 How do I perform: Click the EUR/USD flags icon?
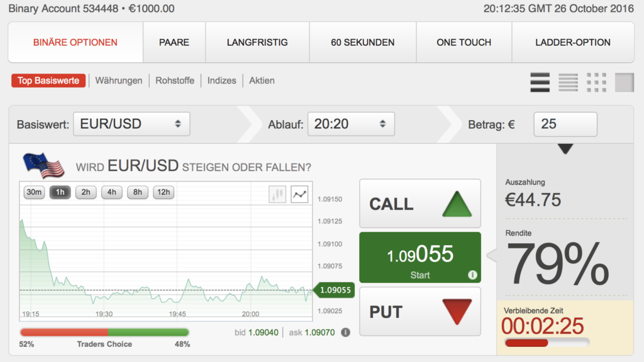43,165
